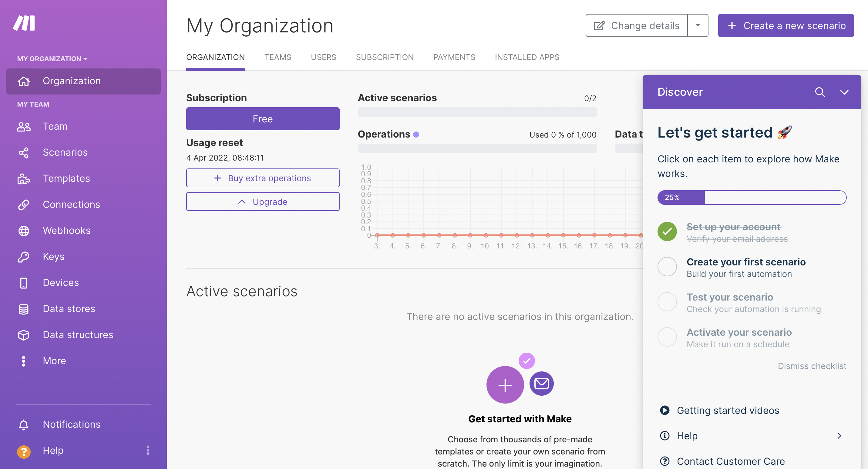This screenshot has width=868, height=469.
Task: Click the 25% onboarding progress bar
Action: tap(752, 197)
